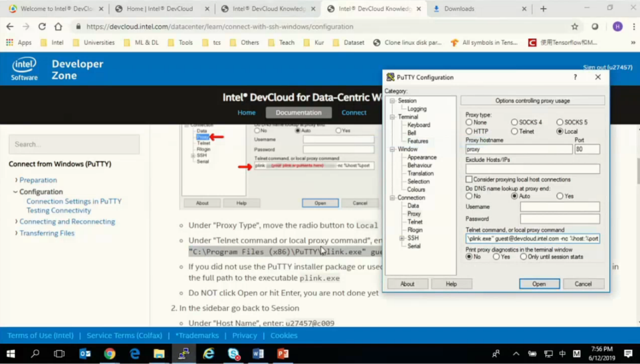640x364 pixels.
Task: Open the Apps shortcut in bookmarks bar
Action: pos(18,42)
